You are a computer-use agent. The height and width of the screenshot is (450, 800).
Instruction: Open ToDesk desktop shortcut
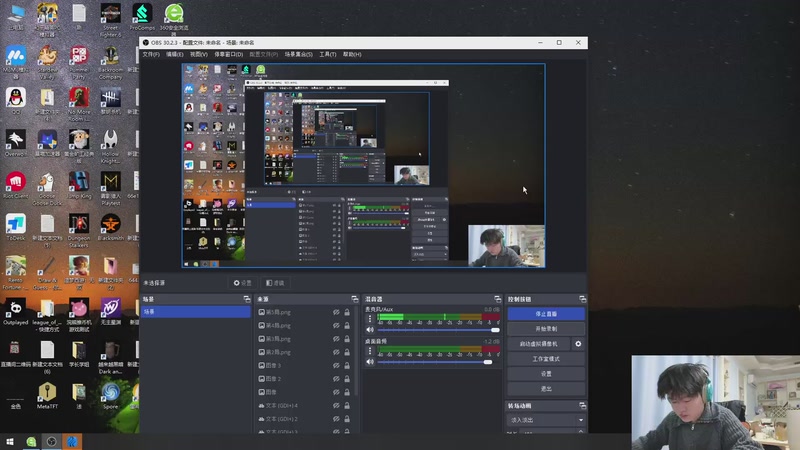click(x=16, y=228)
